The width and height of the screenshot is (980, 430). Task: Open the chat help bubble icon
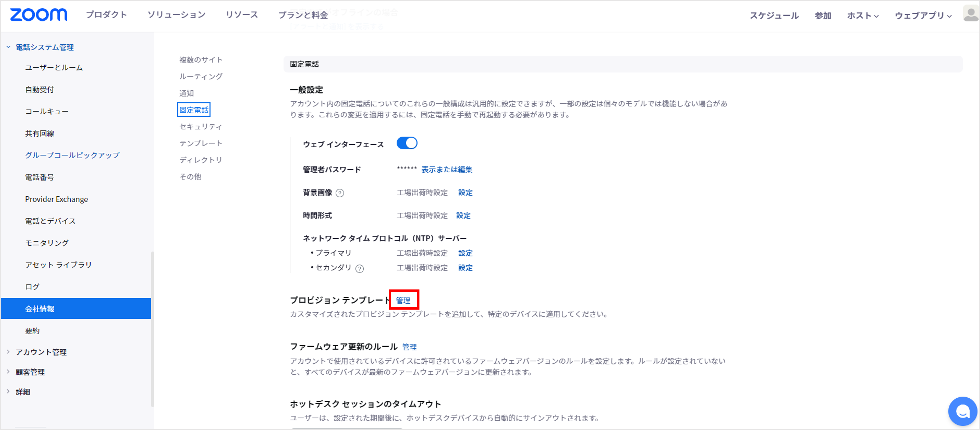tap(962, 411)
